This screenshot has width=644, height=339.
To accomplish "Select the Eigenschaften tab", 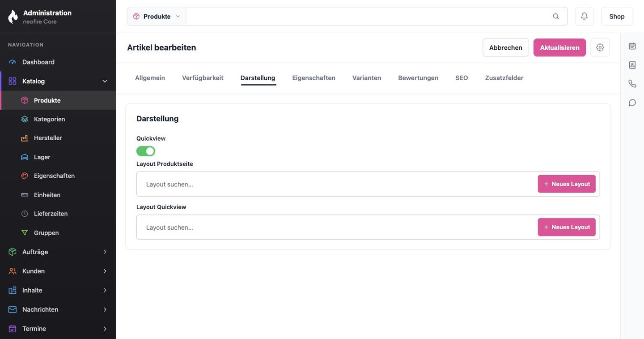I will [x=314, y=78].
